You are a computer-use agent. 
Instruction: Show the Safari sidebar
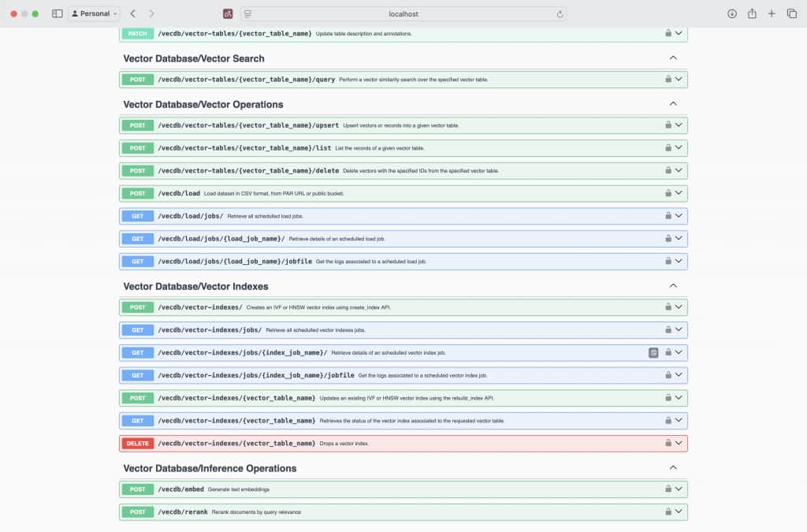57,13
